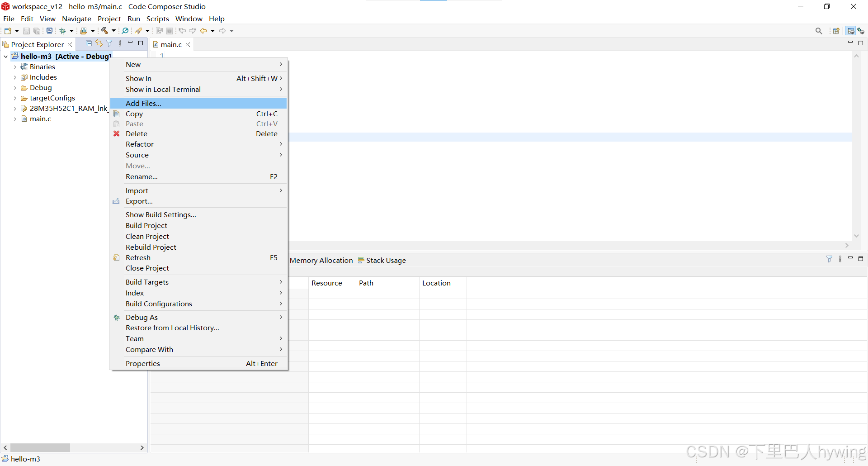Image resolution: width=868 pixels, height=466 pixels.
Task: Open the New submenu in context menu
Action: pos(198,64)
